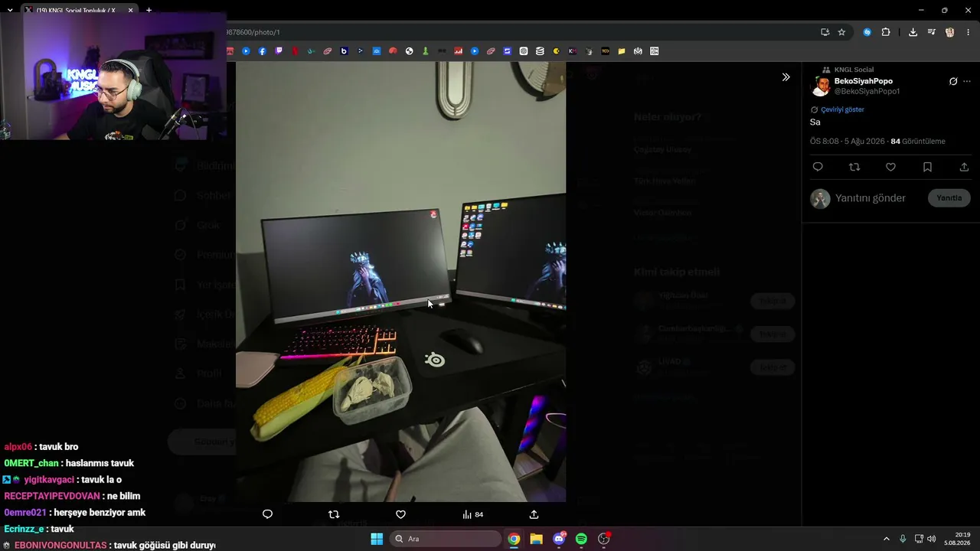Click the Yanıtla button
The height and width of the screenshot is (551, 980).
(x=949, y=198)
